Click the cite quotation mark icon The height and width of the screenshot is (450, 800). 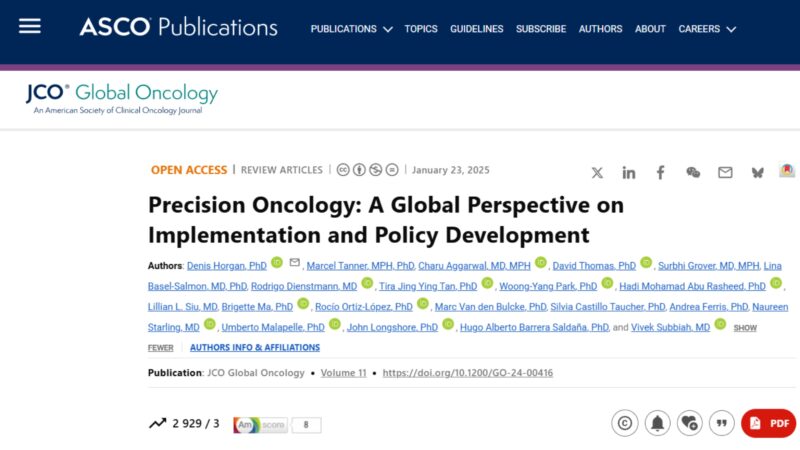tap(721, 423)
